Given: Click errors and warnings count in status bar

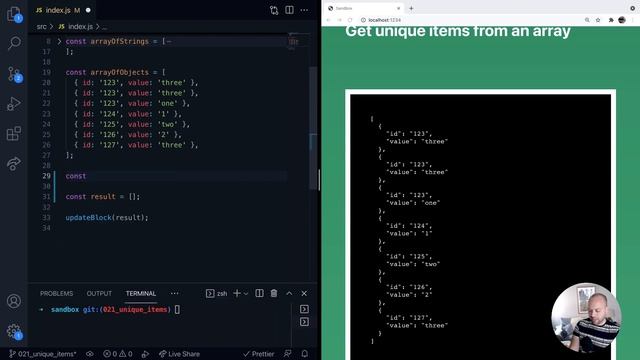Looking at the screenshot, I should 118,353.
